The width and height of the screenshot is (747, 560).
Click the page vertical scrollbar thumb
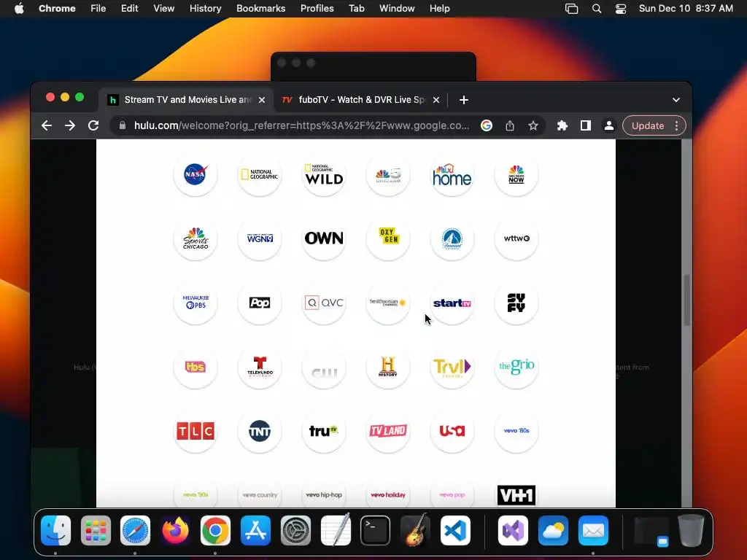(x=686, y=300)
